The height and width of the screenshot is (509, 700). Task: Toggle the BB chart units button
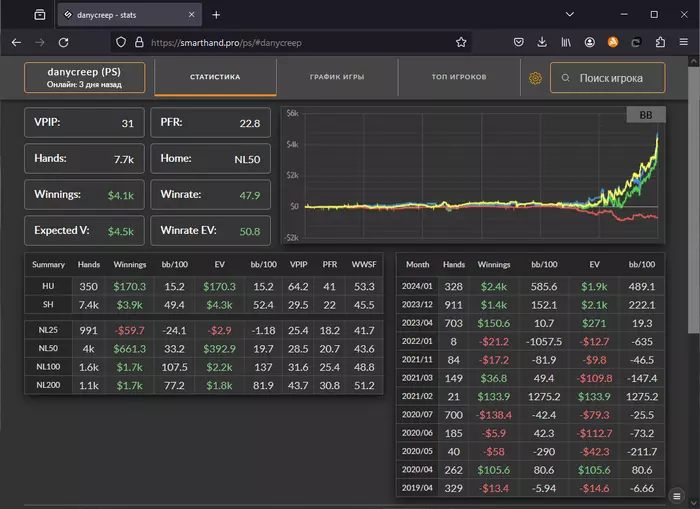point(645,115)
